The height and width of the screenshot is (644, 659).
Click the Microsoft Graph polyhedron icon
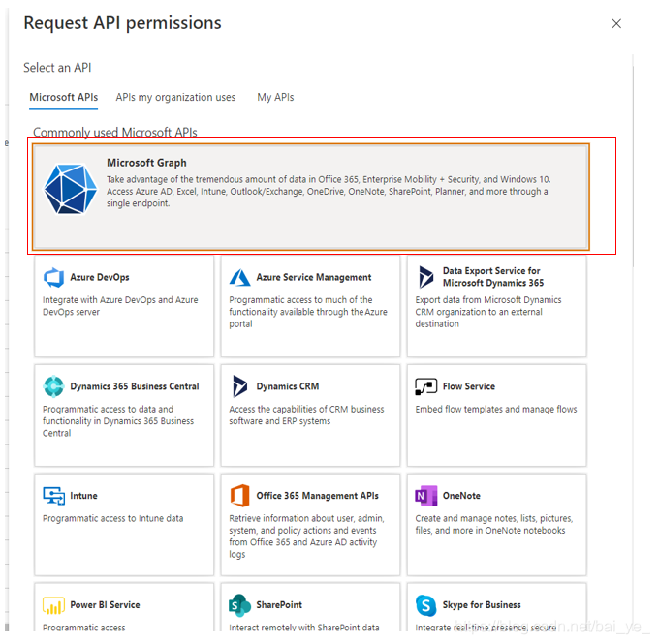(70, 189)
